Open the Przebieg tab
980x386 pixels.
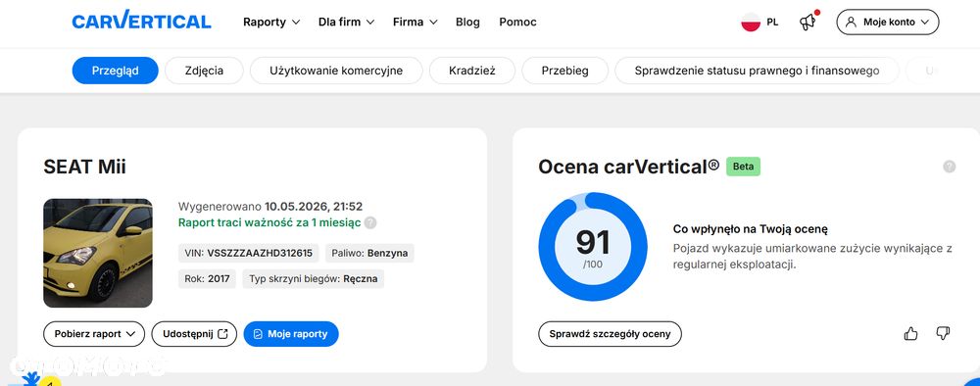(565, 71)
